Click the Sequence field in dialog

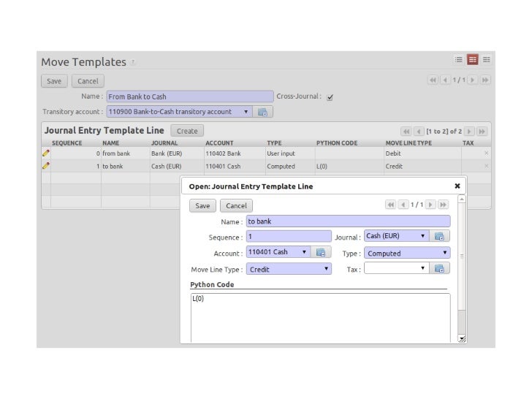click(x=289, y=237)
